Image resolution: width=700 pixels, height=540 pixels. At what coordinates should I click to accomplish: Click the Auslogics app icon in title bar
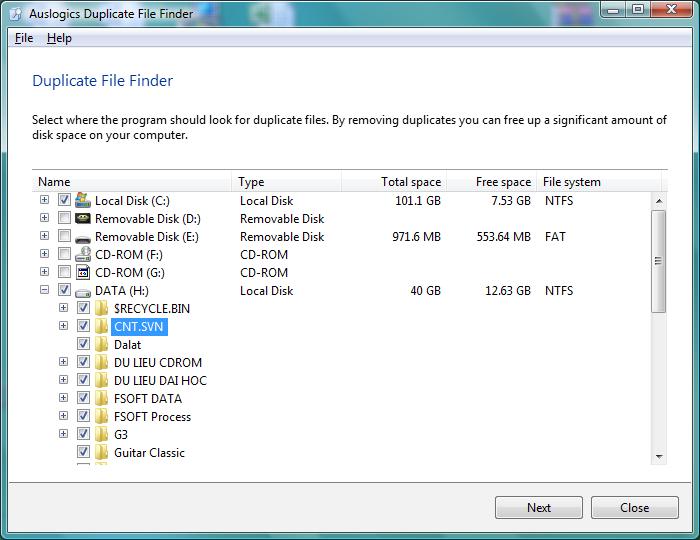(15, 13)
